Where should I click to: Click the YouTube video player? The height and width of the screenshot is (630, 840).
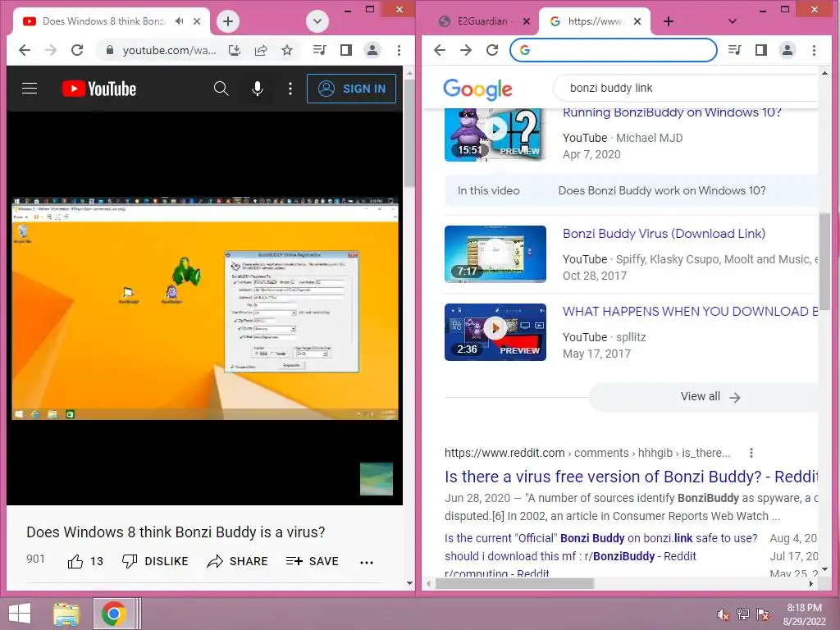click(204, 308)
